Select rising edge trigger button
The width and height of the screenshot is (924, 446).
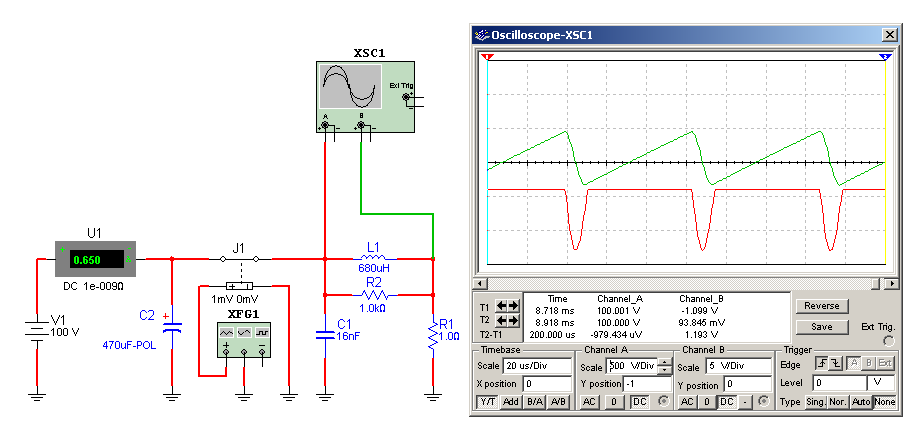click(x=821, y=364)
